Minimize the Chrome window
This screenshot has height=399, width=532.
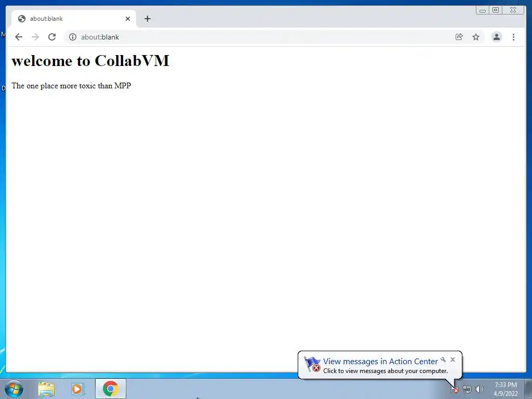(x=483, y=10)
